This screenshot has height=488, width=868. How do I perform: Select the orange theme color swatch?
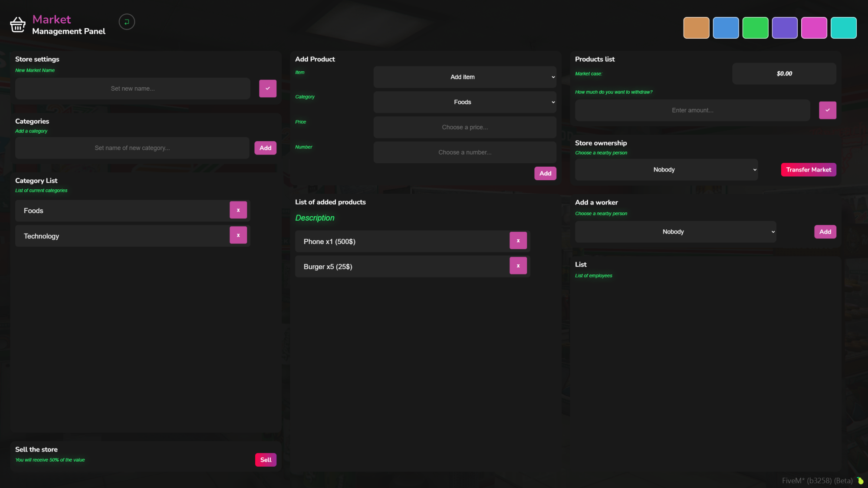coord(696,28)
